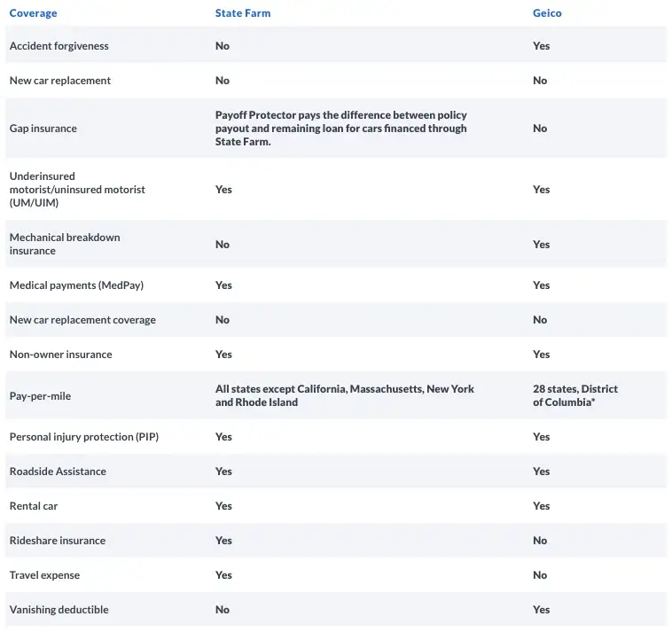Click the Pay-per-mile row label
This screenshot has width=672, height=632.
point(40,396)
